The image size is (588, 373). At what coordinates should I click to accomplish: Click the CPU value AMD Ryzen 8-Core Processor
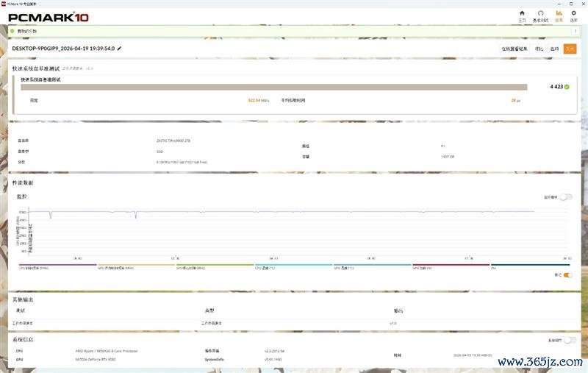[x=107, y=351]
